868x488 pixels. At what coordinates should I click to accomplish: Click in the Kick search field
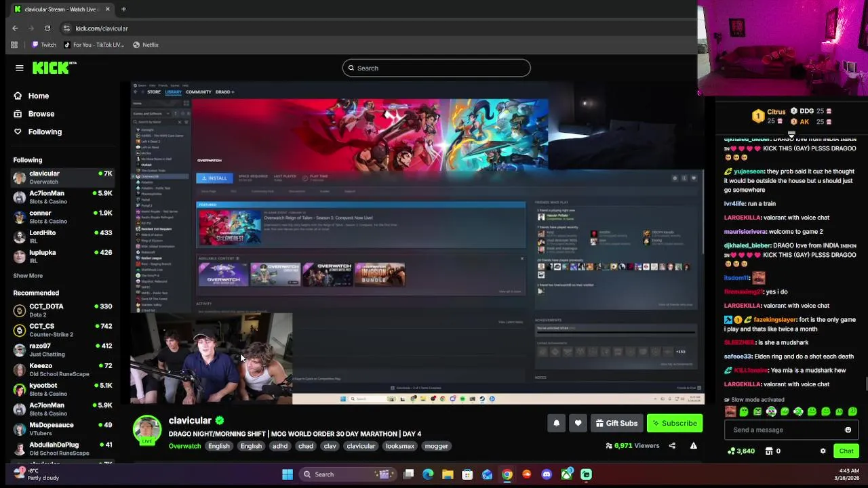(x=436, y=68)
